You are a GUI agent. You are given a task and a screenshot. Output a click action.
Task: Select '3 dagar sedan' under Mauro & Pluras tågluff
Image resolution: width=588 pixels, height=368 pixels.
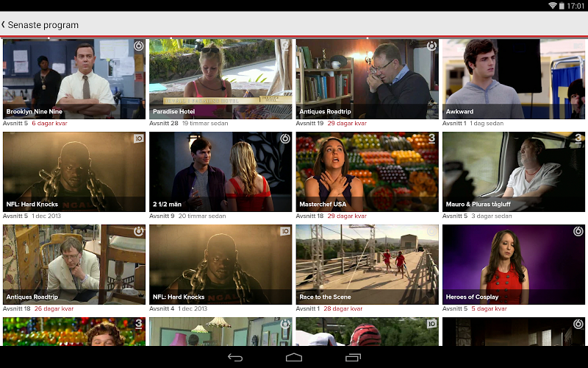pos(492,216)
